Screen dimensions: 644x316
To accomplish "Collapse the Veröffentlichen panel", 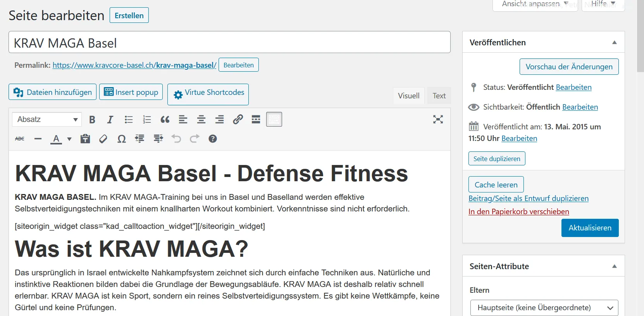I will [x=615, y=43].
